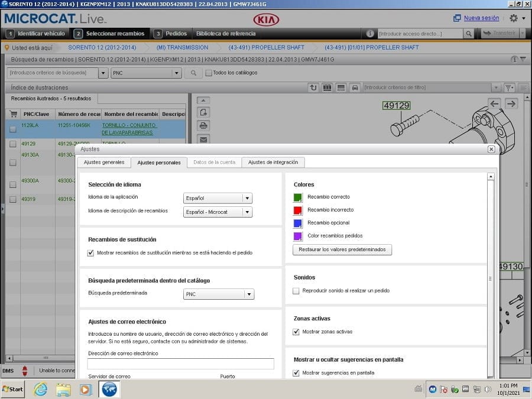
Task: Toggle Mostrar zonas activas checkbox
Action: (x=296, y=332)
